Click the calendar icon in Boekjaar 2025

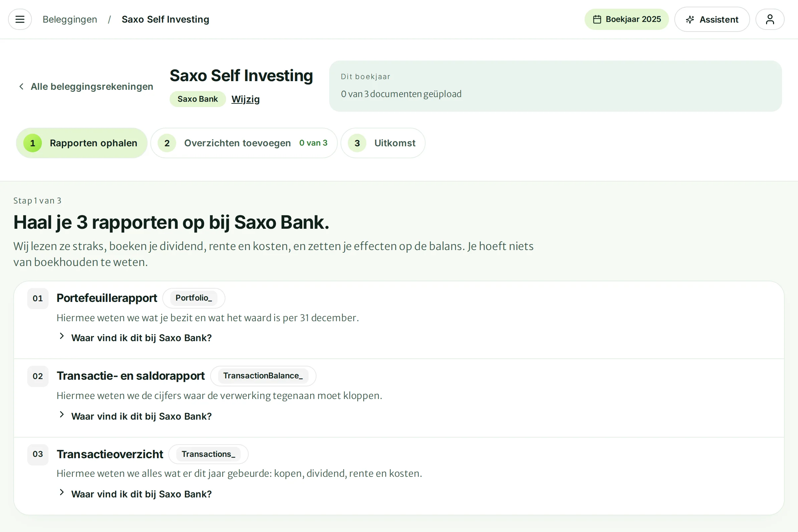pos(597,19)
